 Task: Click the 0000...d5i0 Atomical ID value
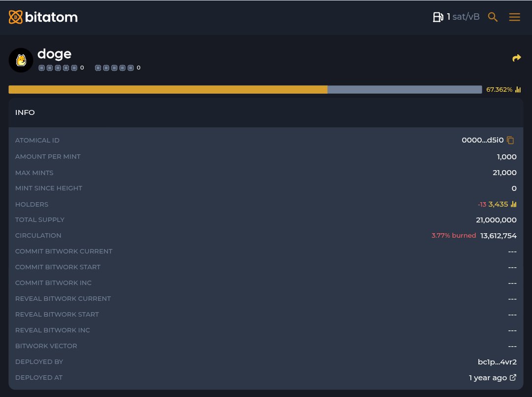[482, 140]
